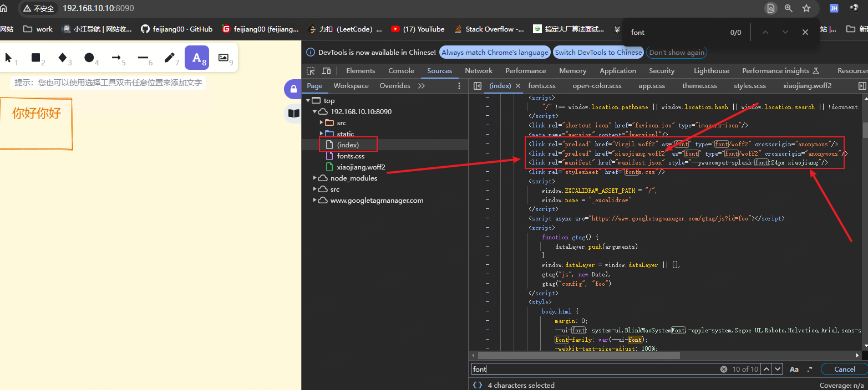868x390 pixels.
Task: Open the Excalidraw library book icon
Action: pyautogui.click(x=293, y=114)
